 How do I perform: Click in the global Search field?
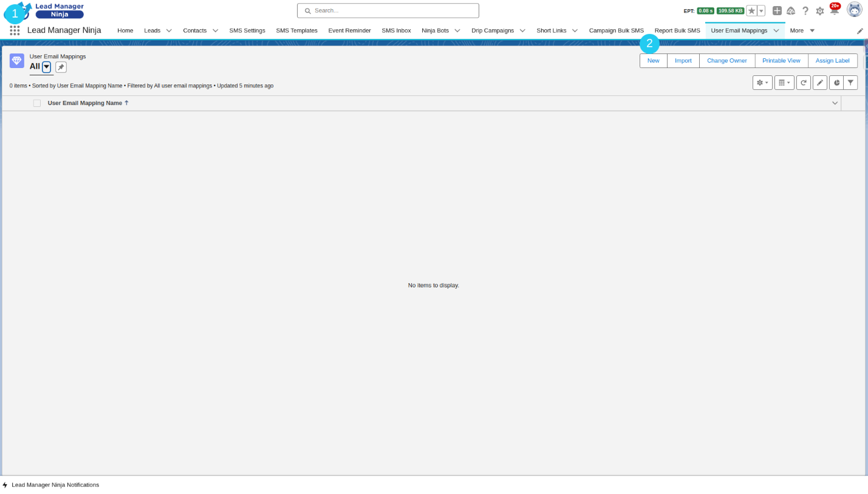pos(388,11)
